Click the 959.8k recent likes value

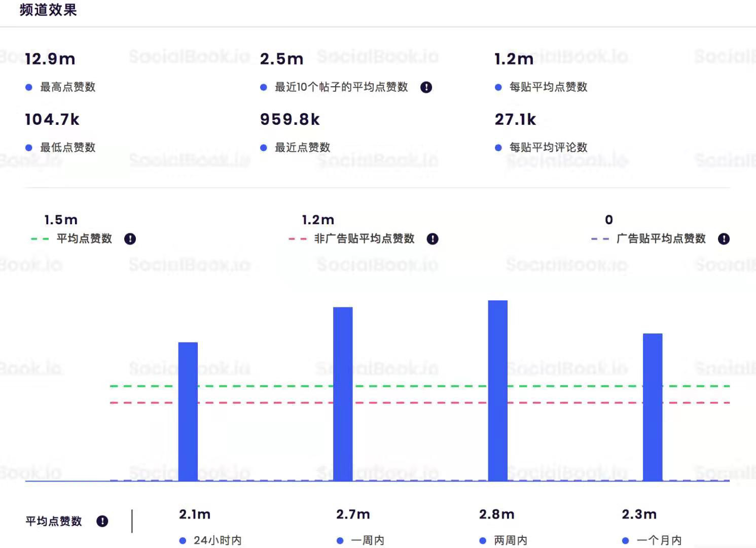290,119
